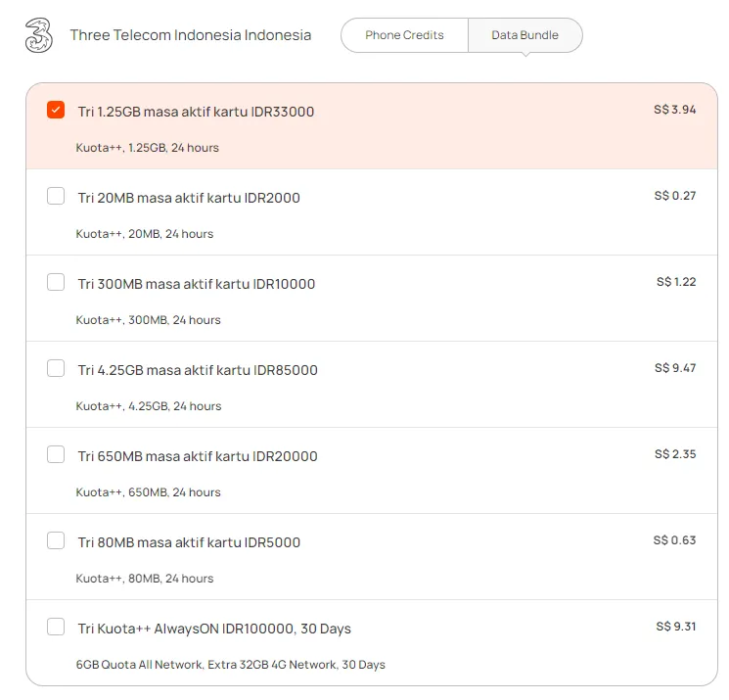Tick the Tri 20MB IDR2000 checkbox
This screenshot has width=729, height=700.
pyautogui.click(x=56, y=196)
